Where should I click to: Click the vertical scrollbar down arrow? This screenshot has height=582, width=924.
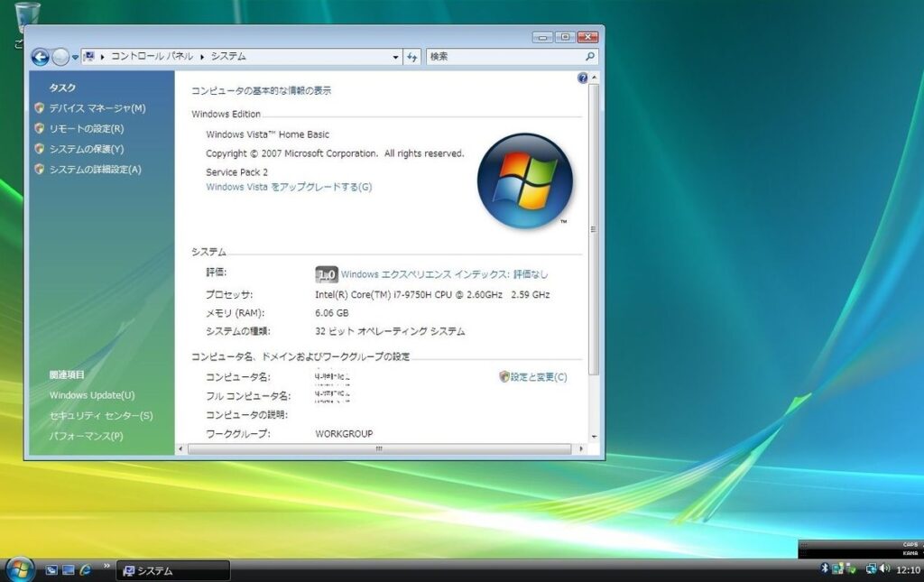click(x=594, y=437)
